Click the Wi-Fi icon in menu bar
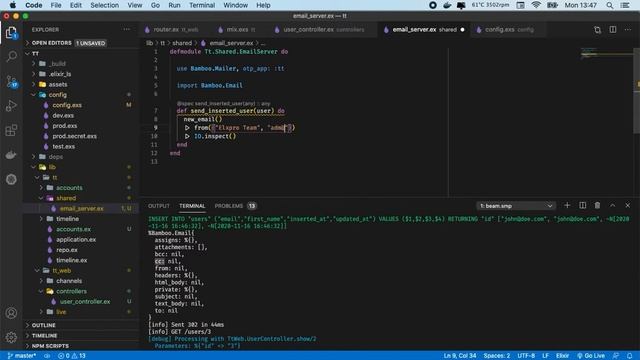This screenshot has width=640, height=360. [x=536, y=5]
